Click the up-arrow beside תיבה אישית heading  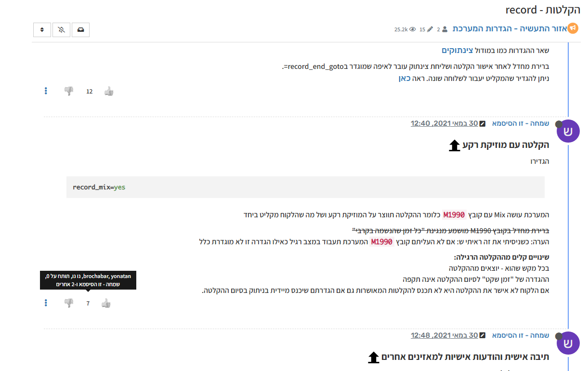tap(374, 358)
